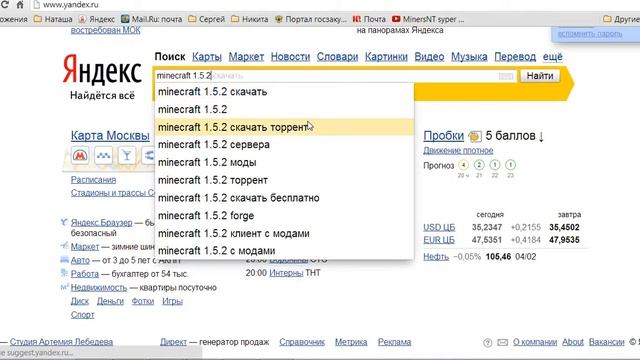640x360 pixels.
Task: Click the on-screen keyboard icon in search field
Action: 506,76
